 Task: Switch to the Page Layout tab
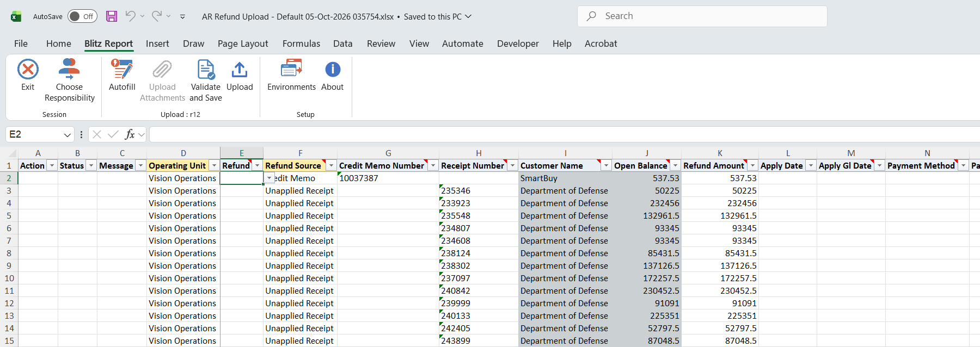click(243, 44)
